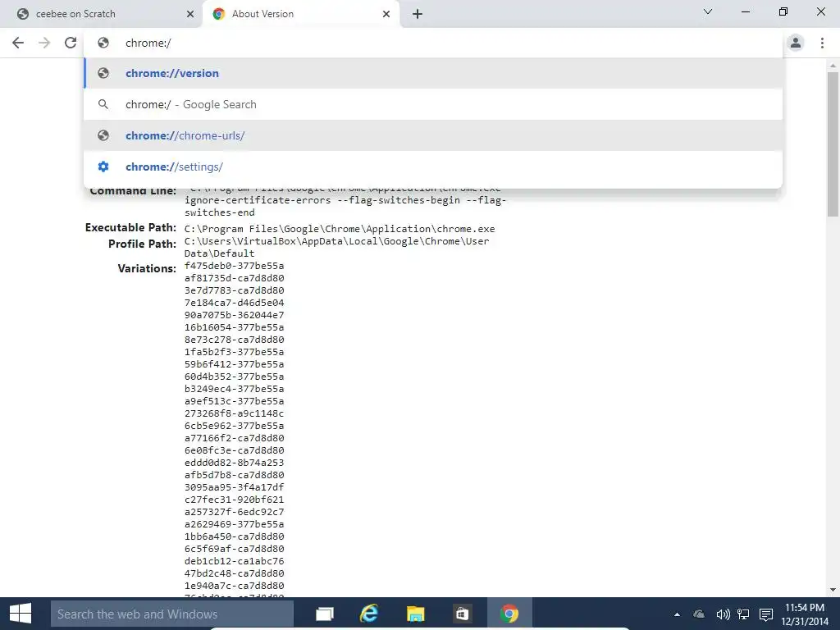Switch to the ceebee on Scratch tab

[101, 14]
